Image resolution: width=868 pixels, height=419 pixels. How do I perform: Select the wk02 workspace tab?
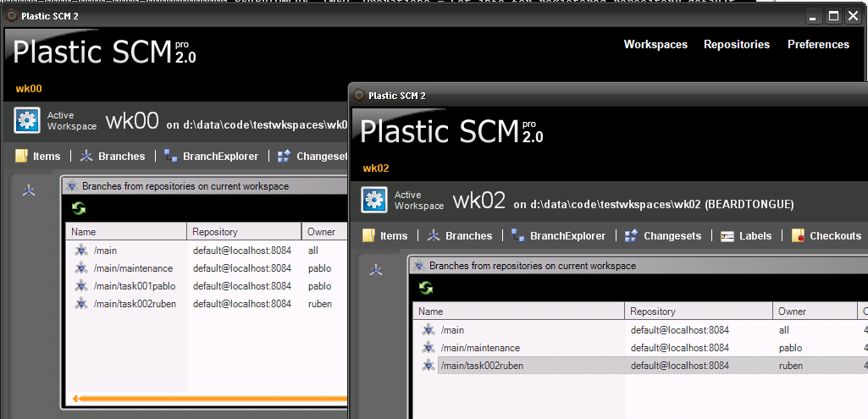pyautogui.click(x=376, y=168)
